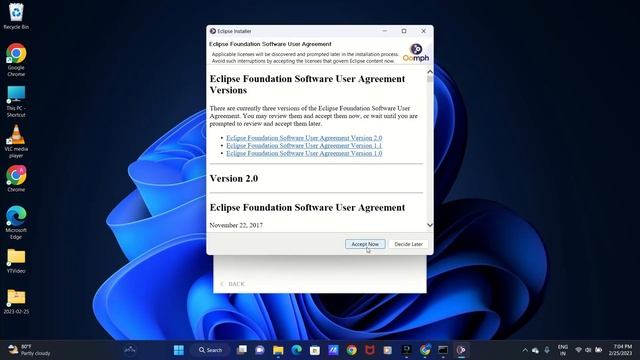The width and height of the screenshot is (640, 360).
Task: Select the Chrome profile desktop shortcut
Action: [x=16, y=178]
